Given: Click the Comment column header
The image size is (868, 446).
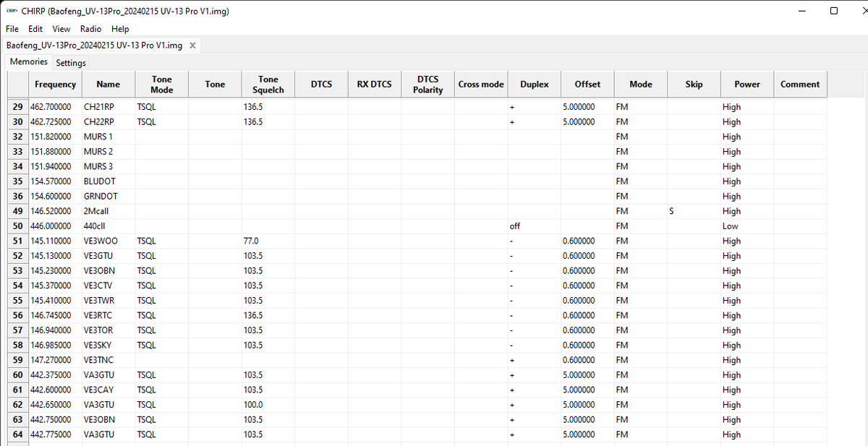Looking at the screenshot, I should (x=800, y=85).
